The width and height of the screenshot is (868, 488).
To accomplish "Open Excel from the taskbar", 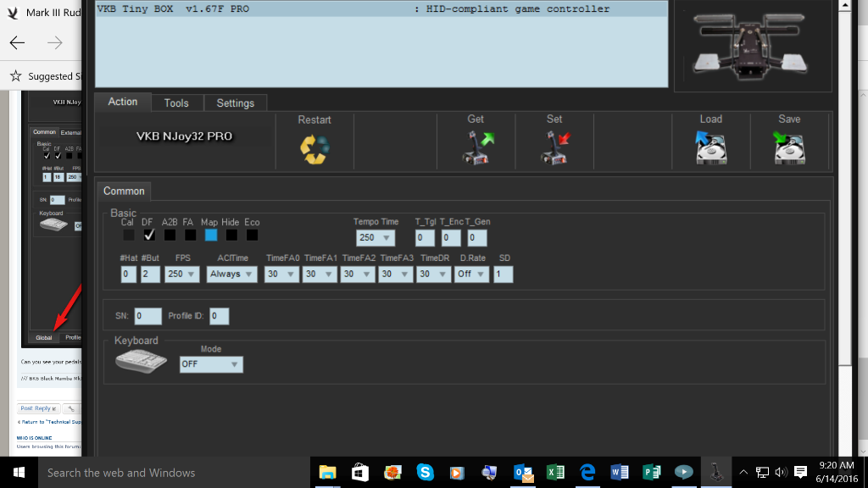I will [x=555, y=473].
